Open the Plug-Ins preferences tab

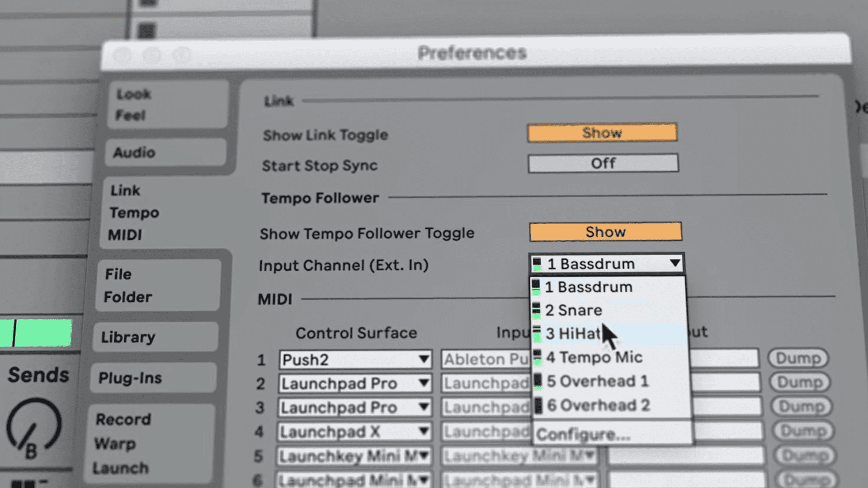pos(154,378)
